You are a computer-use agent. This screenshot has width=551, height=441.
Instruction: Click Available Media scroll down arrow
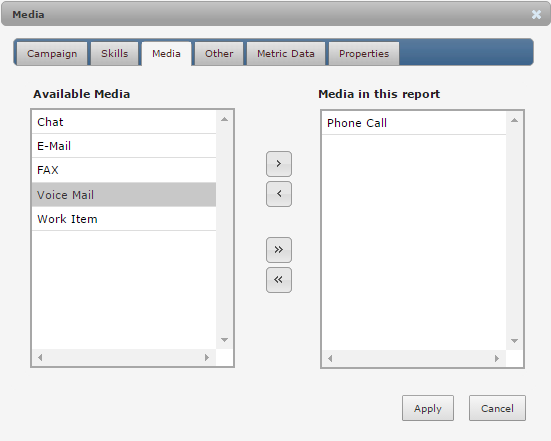[x=225, y=340]
